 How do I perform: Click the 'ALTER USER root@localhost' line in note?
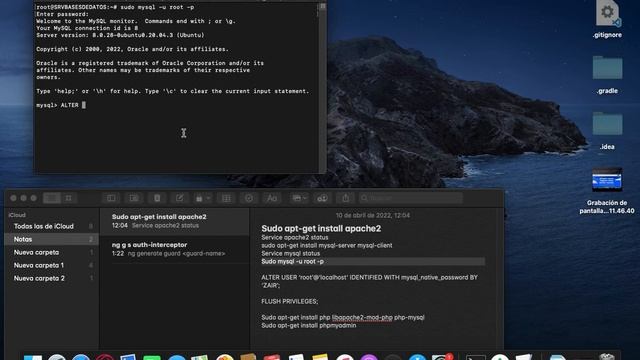point(369,281)
